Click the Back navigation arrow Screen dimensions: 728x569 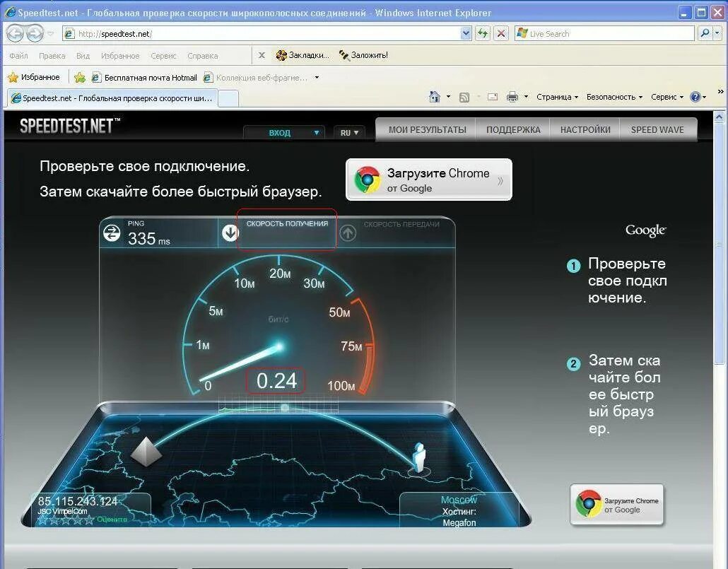(16, 33)
